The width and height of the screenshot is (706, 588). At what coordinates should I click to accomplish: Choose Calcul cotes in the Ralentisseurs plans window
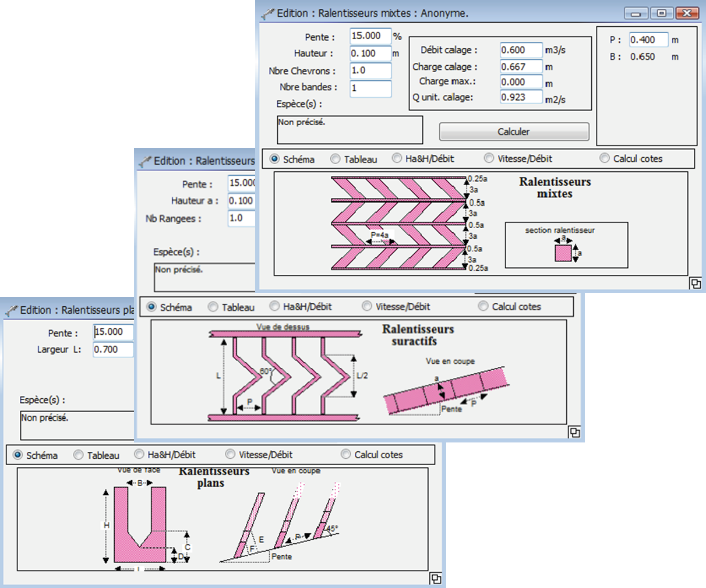click(x=346, y=455)
